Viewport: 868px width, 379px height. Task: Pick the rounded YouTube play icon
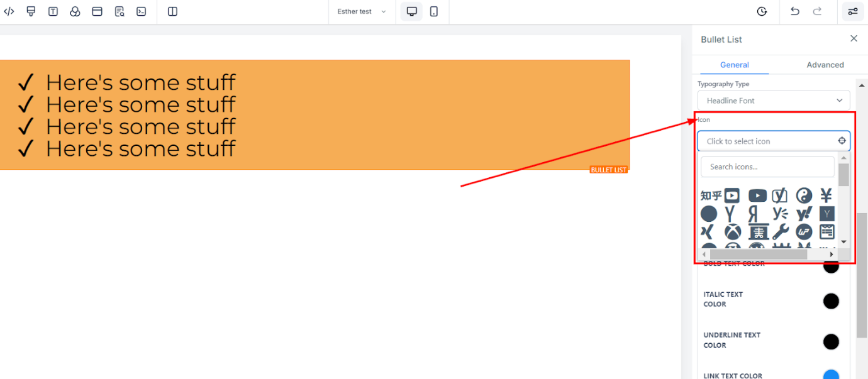point(757,195)
